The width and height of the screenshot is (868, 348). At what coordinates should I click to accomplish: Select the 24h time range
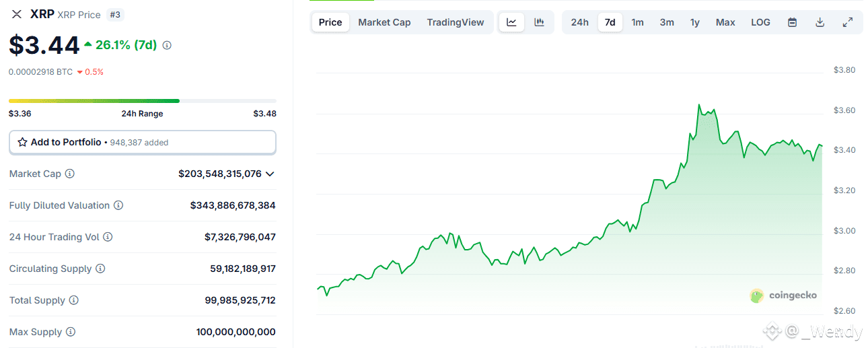580,22
